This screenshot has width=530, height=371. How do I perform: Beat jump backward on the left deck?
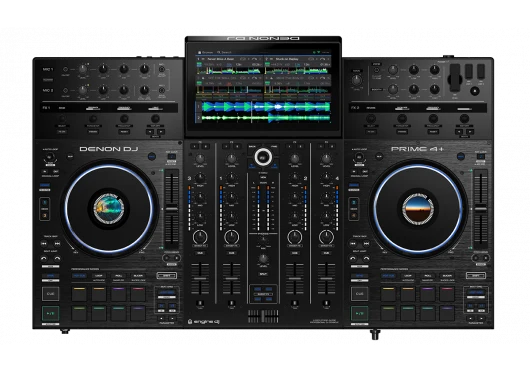tap(44, 259)
